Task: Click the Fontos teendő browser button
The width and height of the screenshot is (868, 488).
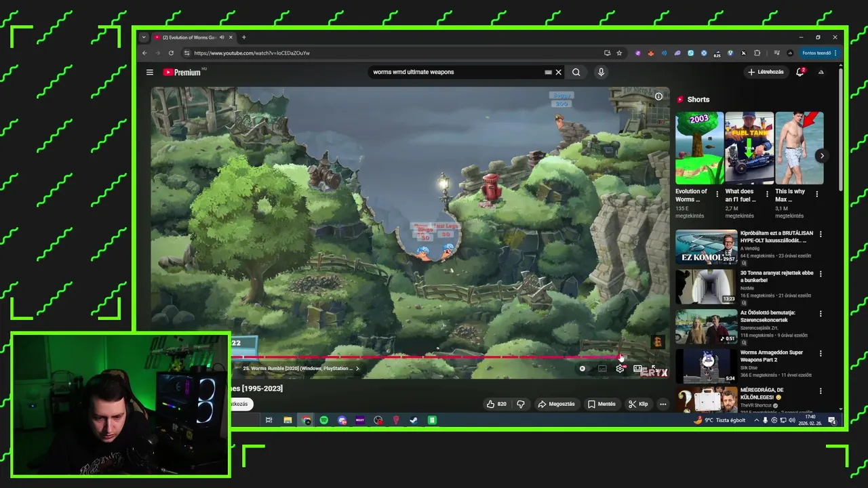Action: coord(819,53)
